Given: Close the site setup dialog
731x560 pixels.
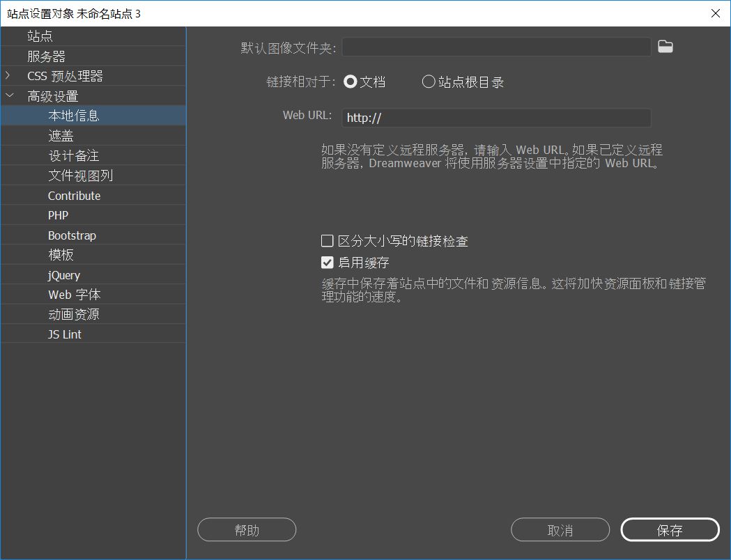Looking at the screenshot, I should [716, 13].
